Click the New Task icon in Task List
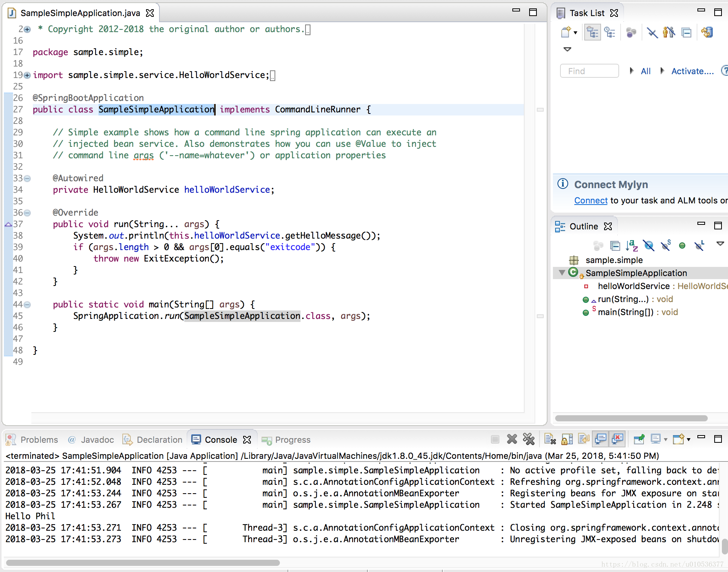This screenshot has width=728, height=572. [566, 32]
